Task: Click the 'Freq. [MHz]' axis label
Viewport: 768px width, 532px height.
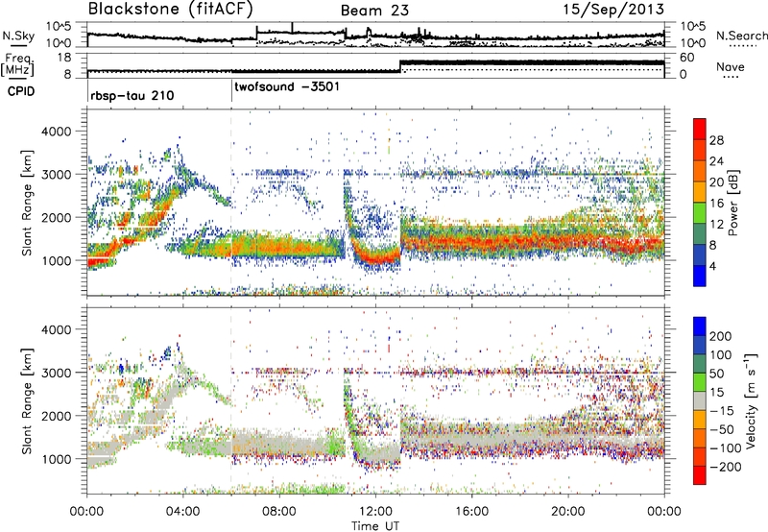Action: (19, 65)
